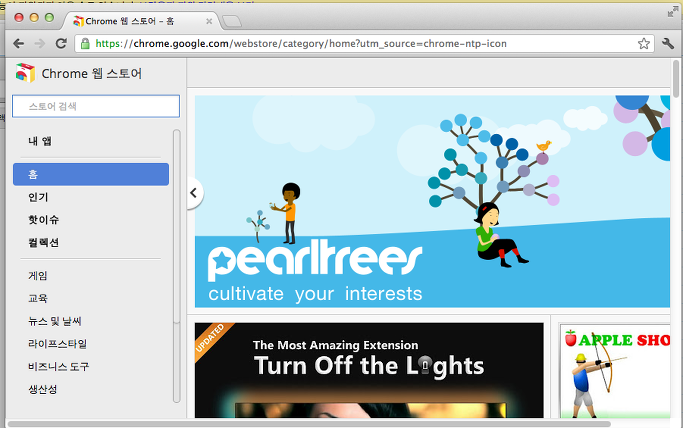Browse the 게임 category
Viewport: 683px width, 428px height.
[x=38, y=276]
